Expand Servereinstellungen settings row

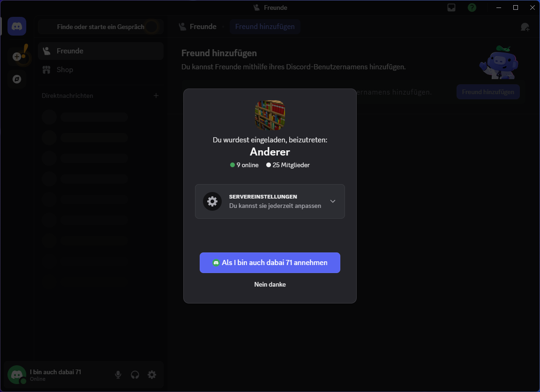[x=270, y=201]
